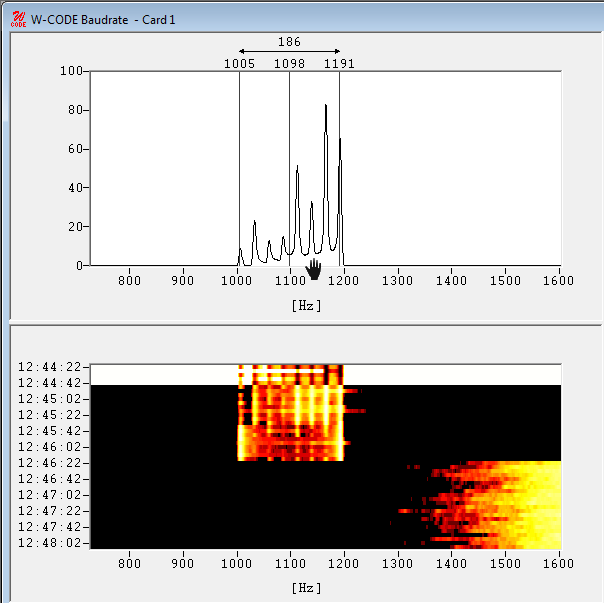
Task: Click the W-CODE Baudrate - Card 1 title text
Action: pos(103,20)
